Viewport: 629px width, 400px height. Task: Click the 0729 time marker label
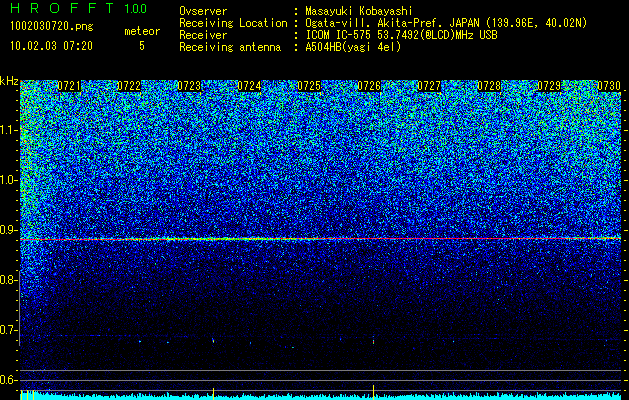(x=549, y=86)
